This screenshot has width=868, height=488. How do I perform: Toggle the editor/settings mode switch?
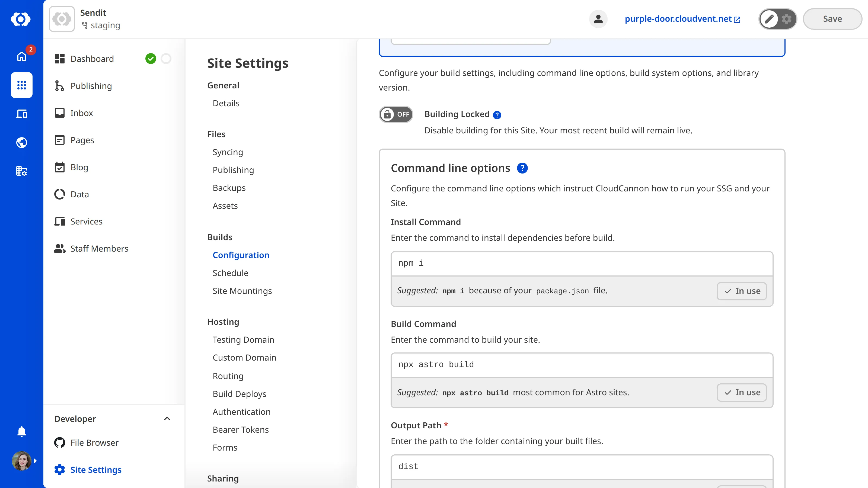pyautogui.click(x=777, y=19)
